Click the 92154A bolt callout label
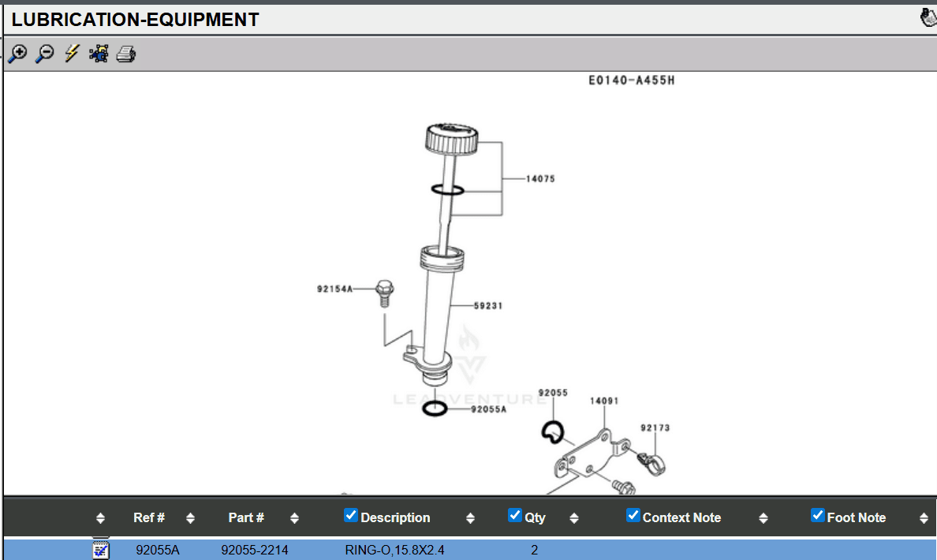Viewport: 937px width, 560px height. [334, 289]
